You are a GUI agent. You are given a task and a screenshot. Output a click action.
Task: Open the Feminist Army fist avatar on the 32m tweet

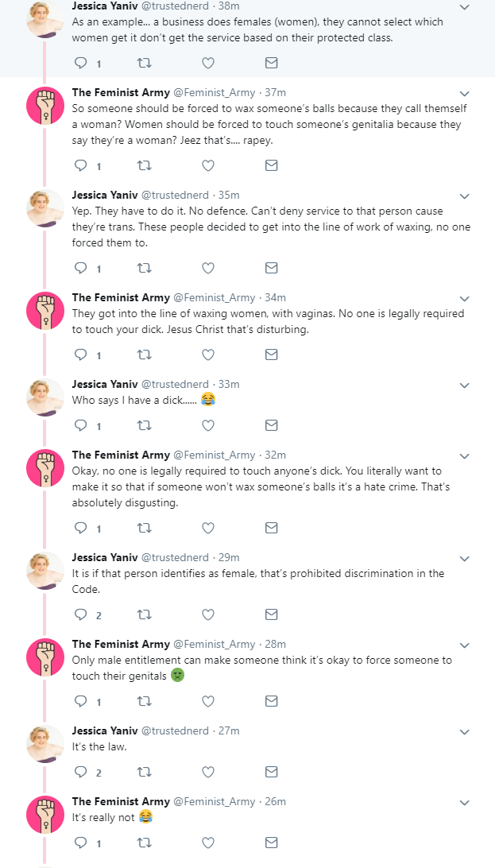click(45, 467)
